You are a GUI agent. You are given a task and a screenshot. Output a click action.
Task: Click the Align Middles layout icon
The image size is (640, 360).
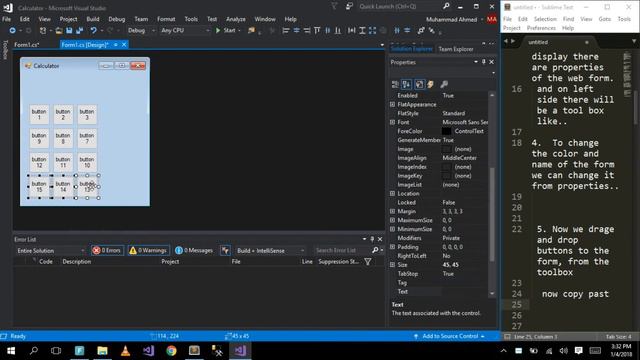327,31
